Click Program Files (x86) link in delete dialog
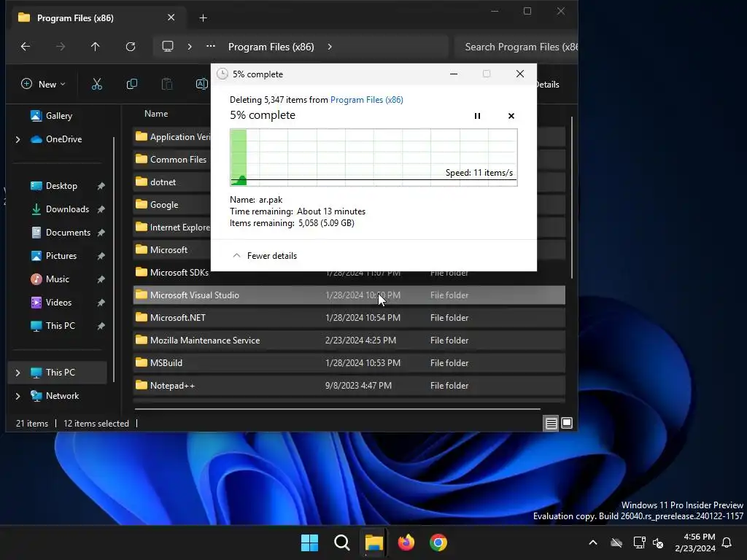The height and width of the screenshot is (560, 747). tap(366, 99)
